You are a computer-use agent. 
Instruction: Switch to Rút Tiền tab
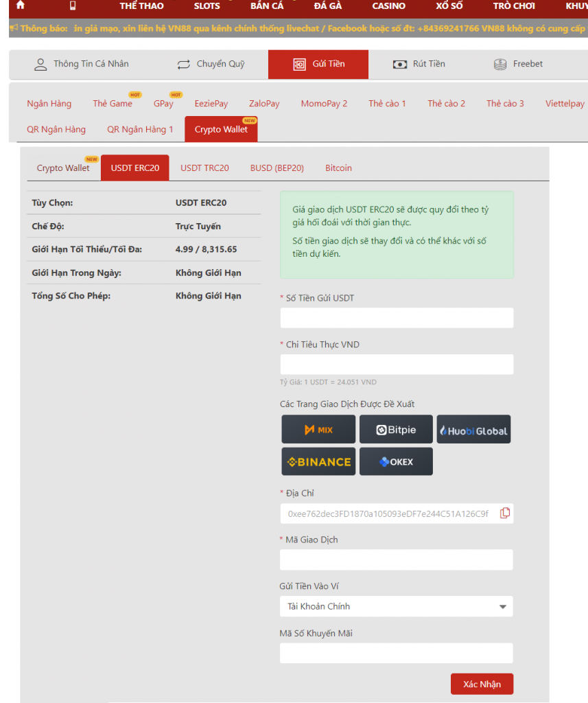[x=419, y=64]
